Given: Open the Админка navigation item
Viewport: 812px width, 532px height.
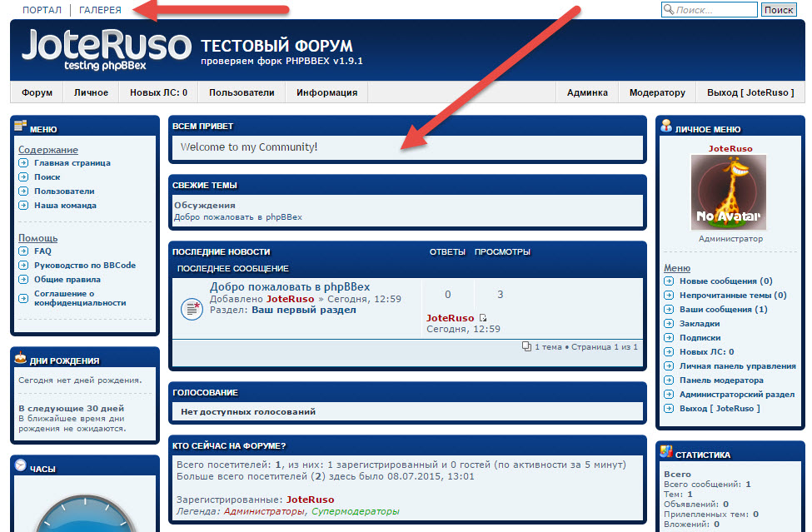Looking at the screenshot, I should pyautogui.click(x=587, y=92).
